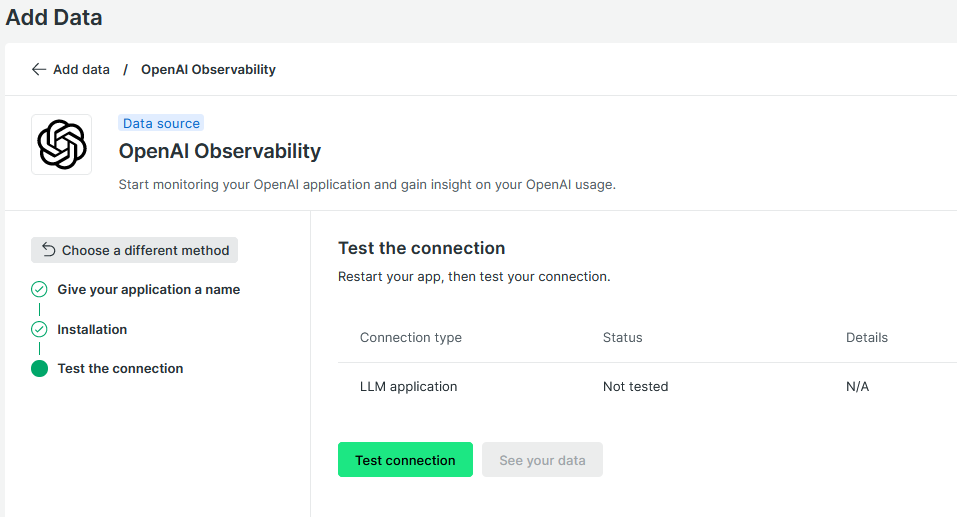Click the back arrow next to Add data

[x=39, y=70]
